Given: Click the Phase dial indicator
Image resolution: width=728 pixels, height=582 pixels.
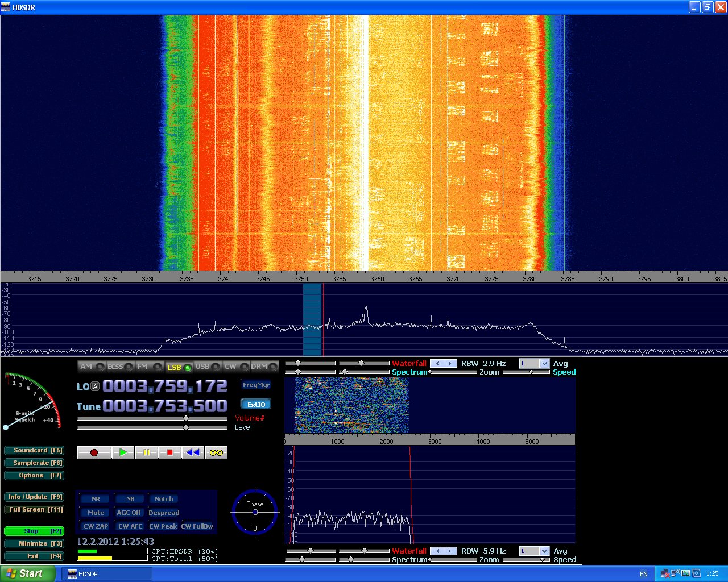Looking at the screenshot, I should 255,512.
